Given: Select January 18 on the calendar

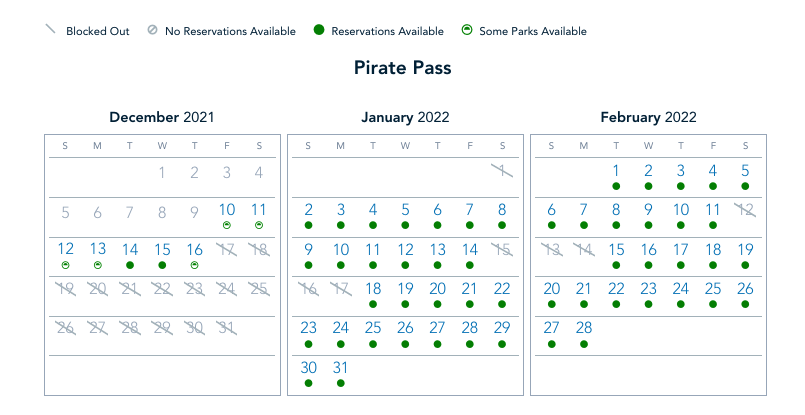Looking at the screenshot, I should [373, 288].
